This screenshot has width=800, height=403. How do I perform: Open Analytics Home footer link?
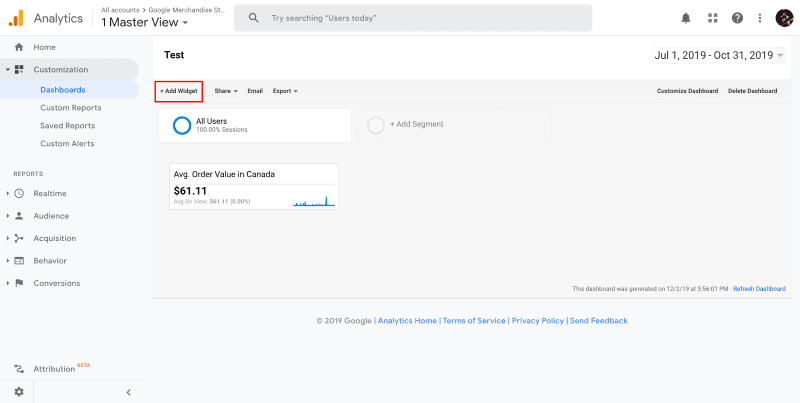tap(407, 321)
